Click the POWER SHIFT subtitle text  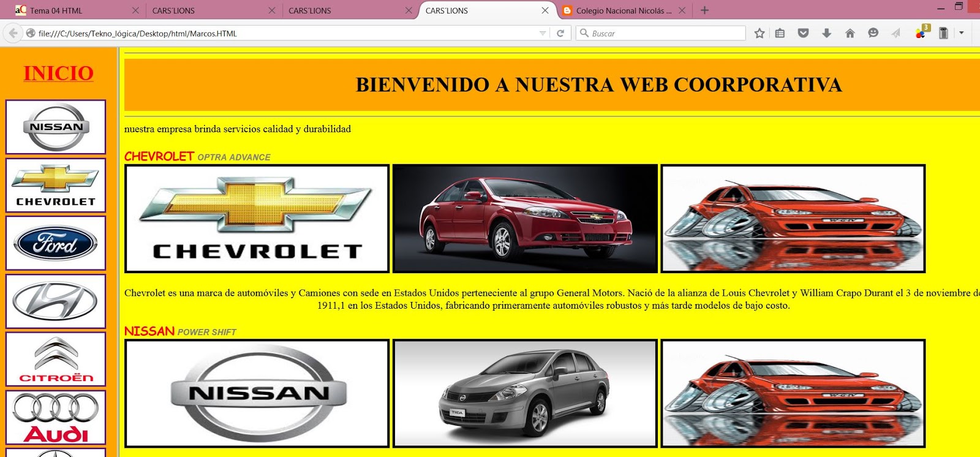(207, 332)
